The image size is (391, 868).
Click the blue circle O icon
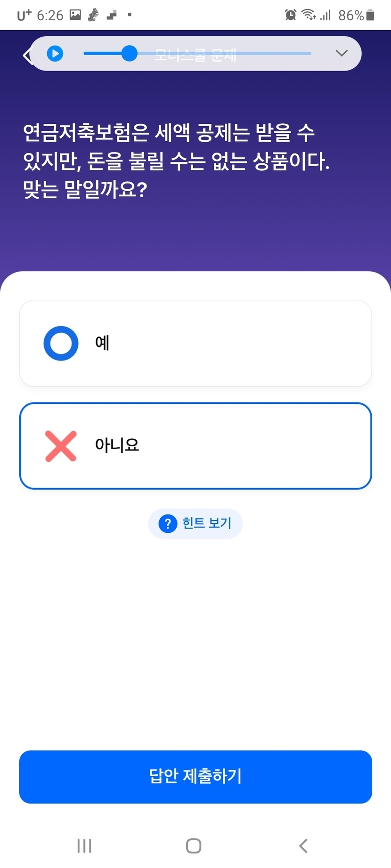click(x=61, y=343)
